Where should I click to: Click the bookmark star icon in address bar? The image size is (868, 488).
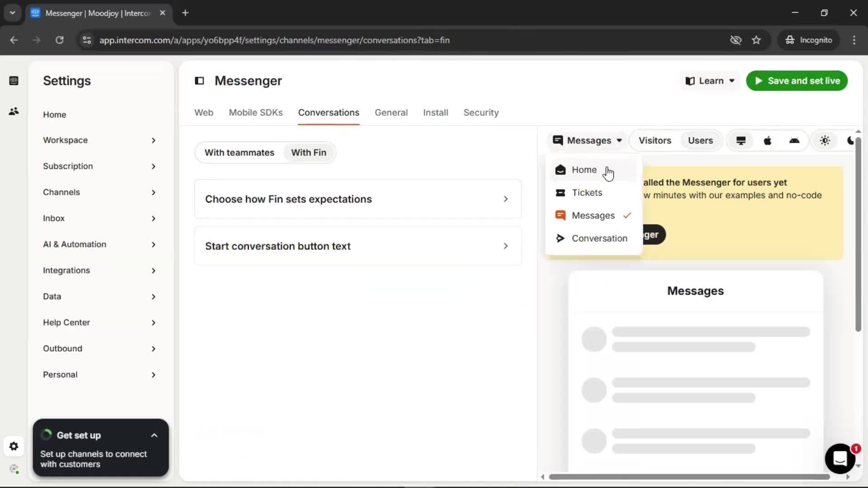pyautogui.click(x=756, y=40)
